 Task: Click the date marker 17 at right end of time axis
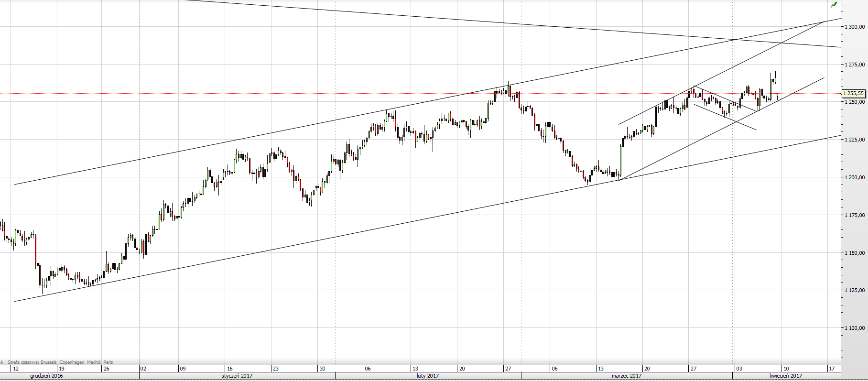point(832,369)
